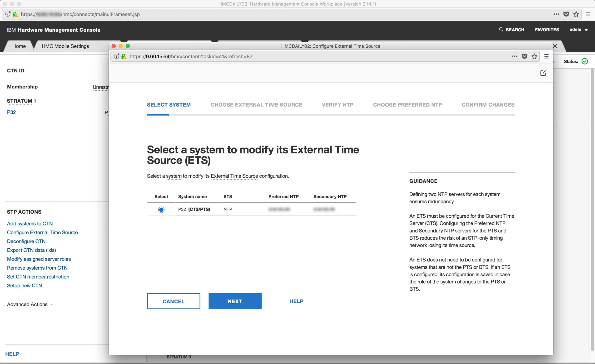Screen dimensions: 595x364
Task: Open HELP link in the wizard
Action: [296, 301]
